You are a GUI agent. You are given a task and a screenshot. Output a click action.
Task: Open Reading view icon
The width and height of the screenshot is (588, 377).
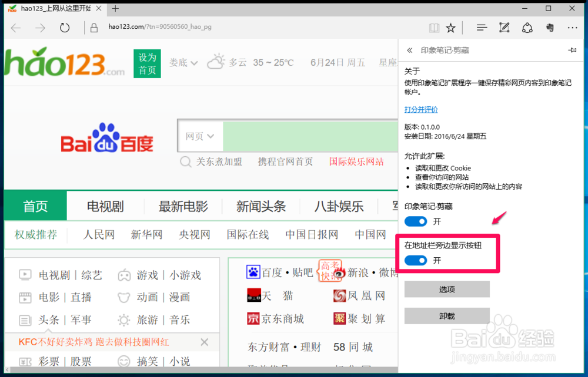434,28
